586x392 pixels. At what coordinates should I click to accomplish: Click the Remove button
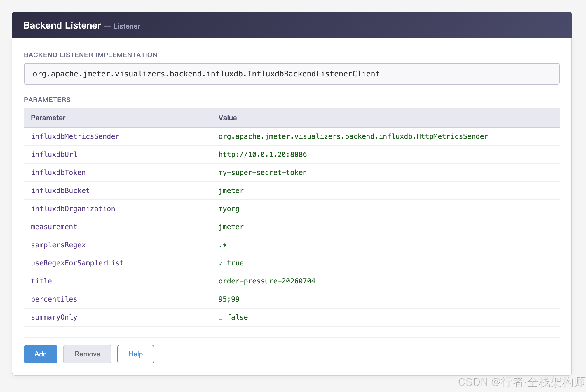point(87,354)
